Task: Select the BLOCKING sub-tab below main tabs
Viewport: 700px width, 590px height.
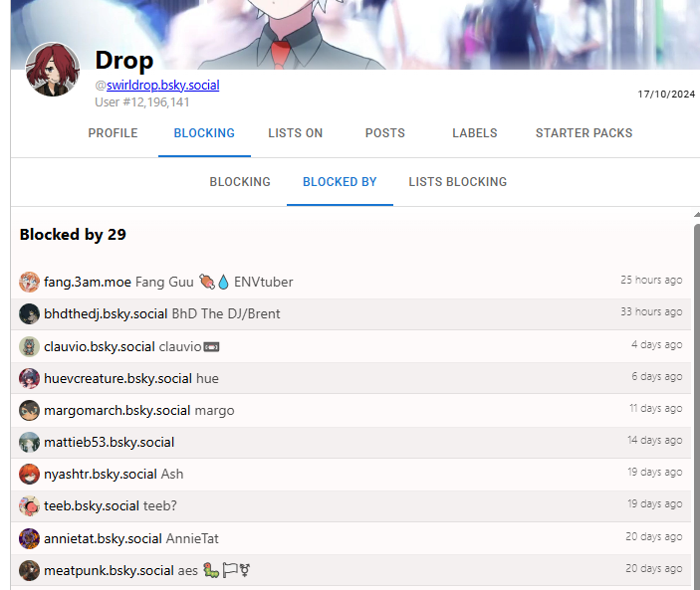Action: coord(240,182)
